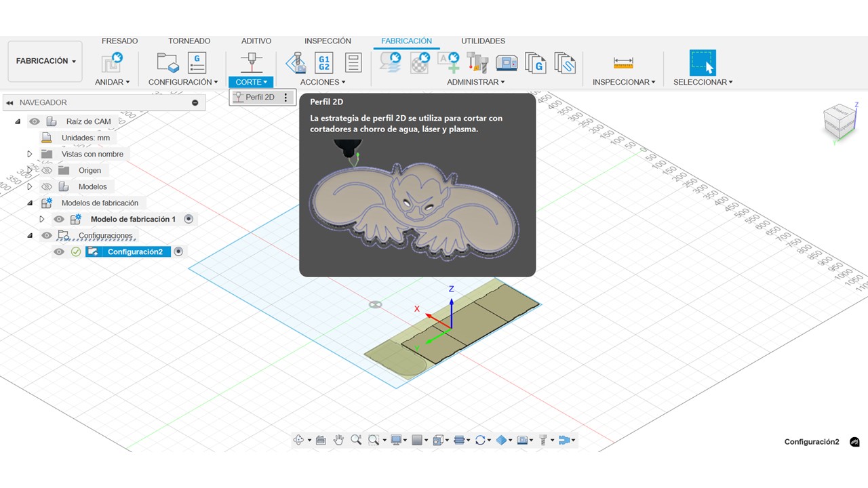
Task: Open the FABRICACIÓN workspace dropdown
Action: click(x=45, y=61)
